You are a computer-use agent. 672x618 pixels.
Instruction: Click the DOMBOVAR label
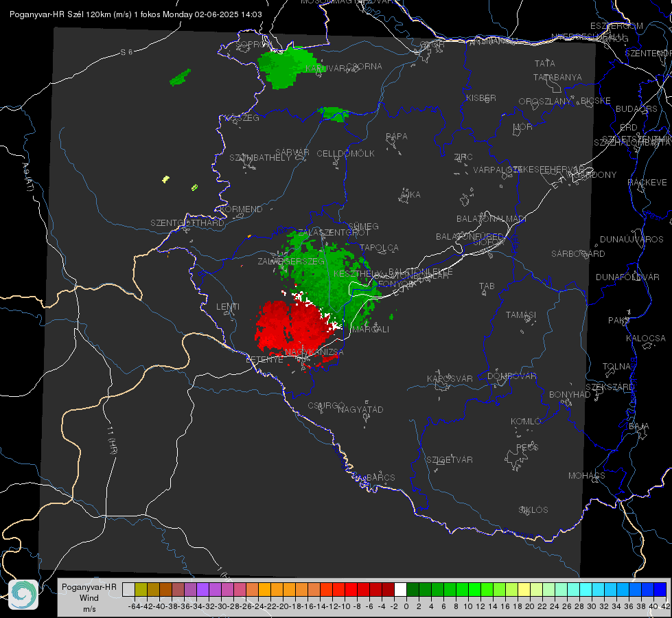[x=511, y=376]
